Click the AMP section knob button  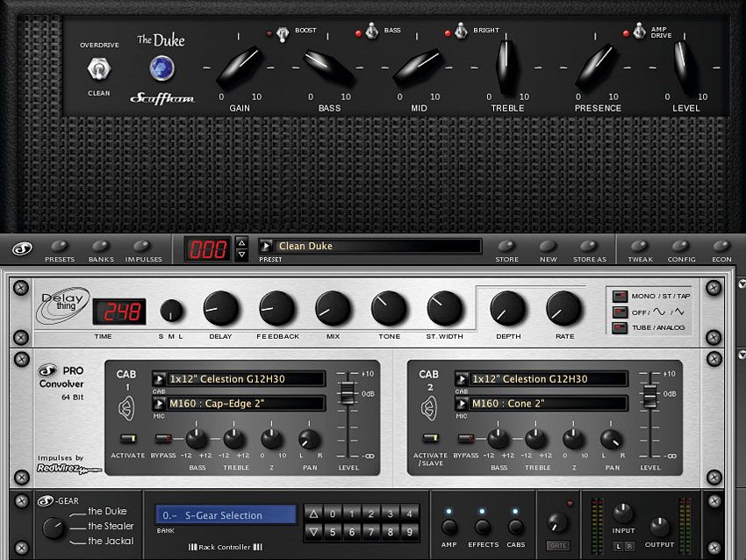[449, 528]
